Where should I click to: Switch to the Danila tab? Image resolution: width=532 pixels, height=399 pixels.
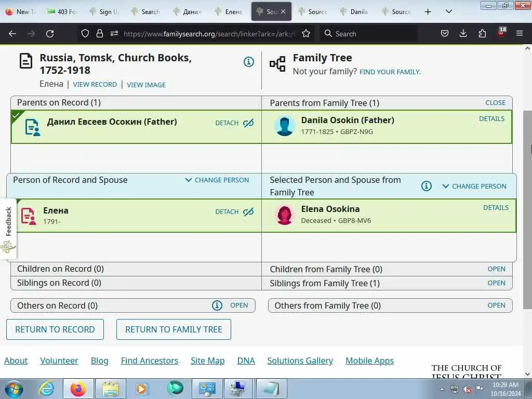pos(355,11)
